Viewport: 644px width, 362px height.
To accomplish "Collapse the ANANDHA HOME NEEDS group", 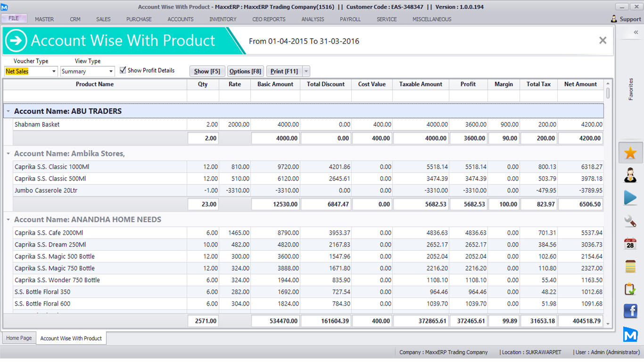I will 8,220.
